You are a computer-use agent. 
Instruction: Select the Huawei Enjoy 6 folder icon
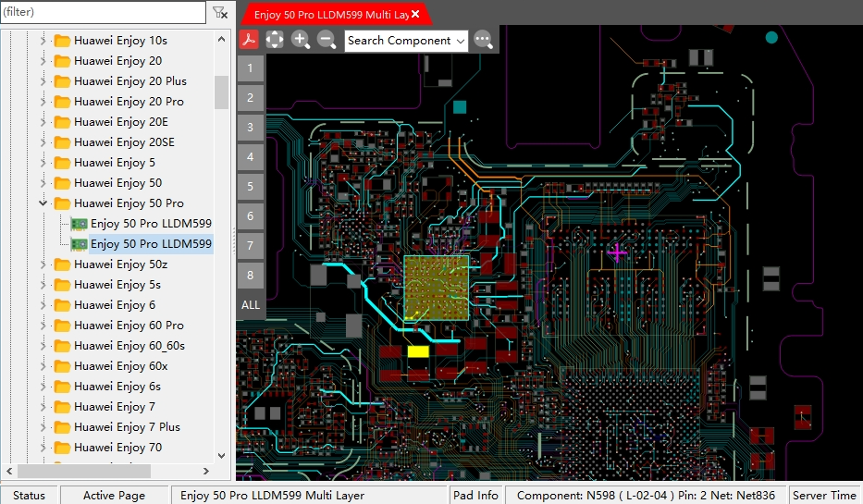pos(62,305)
